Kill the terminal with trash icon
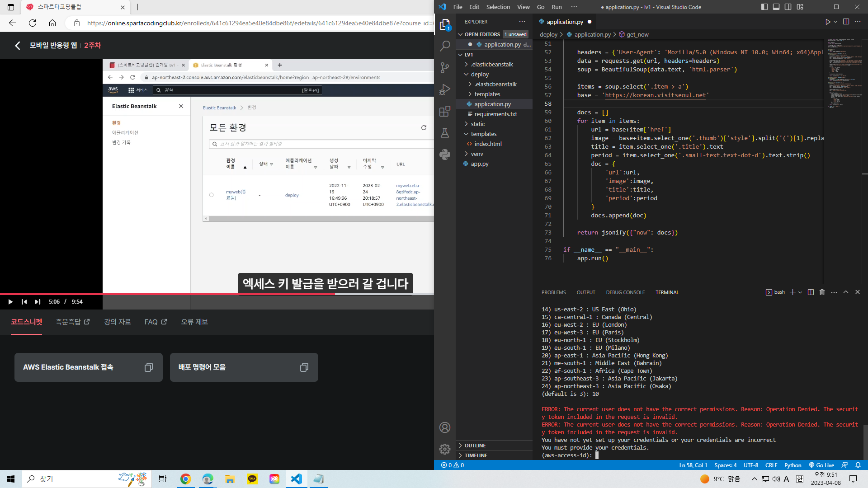The image size is (868, 488). click(x=822, y=292)
